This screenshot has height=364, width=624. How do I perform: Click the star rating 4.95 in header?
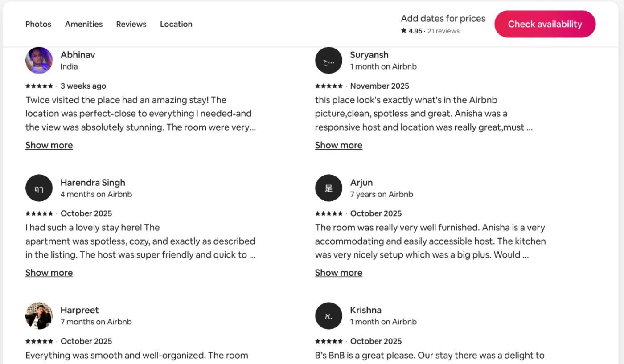411,31
